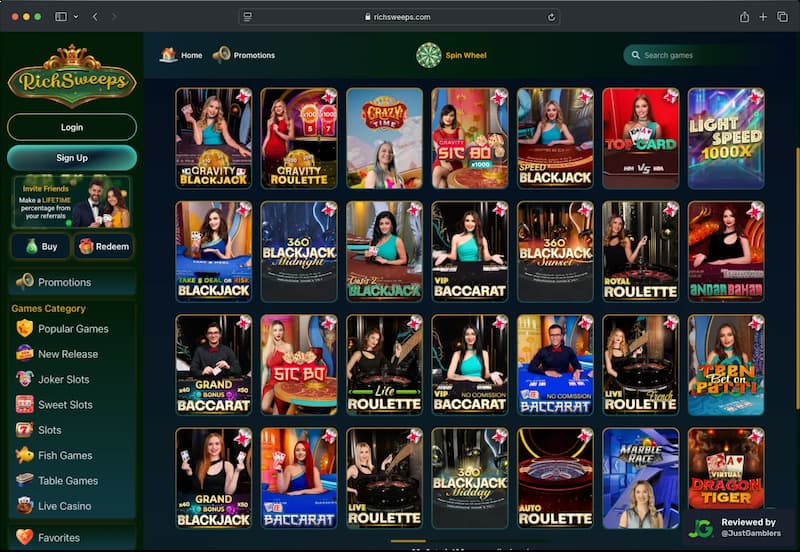Open the Invite Friends banner
This screenshot has height=552, width=800.
72,202
